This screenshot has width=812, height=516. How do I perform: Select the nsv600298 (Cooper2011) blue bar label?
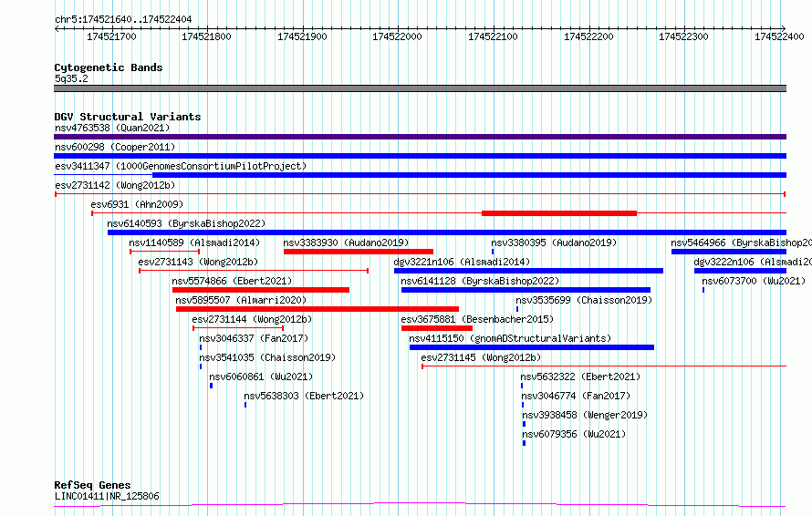point(115,147)
